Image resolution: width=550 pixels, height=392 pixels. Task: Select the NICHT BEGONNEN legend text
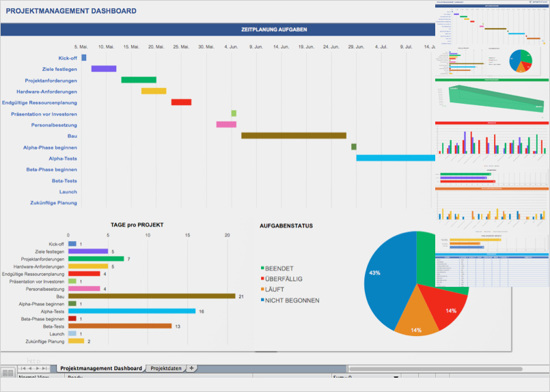click(x=292, y=300)
